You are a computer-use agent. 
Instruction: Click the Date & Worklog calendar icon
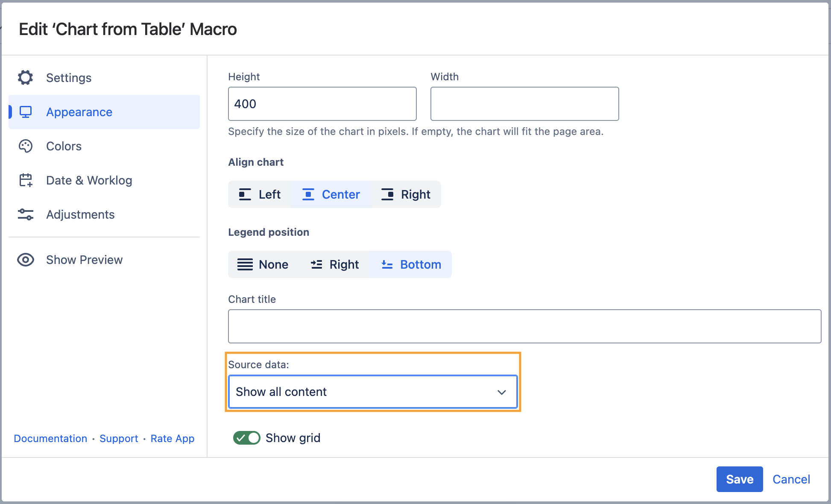pyautogui.click(x=26, y=180)
